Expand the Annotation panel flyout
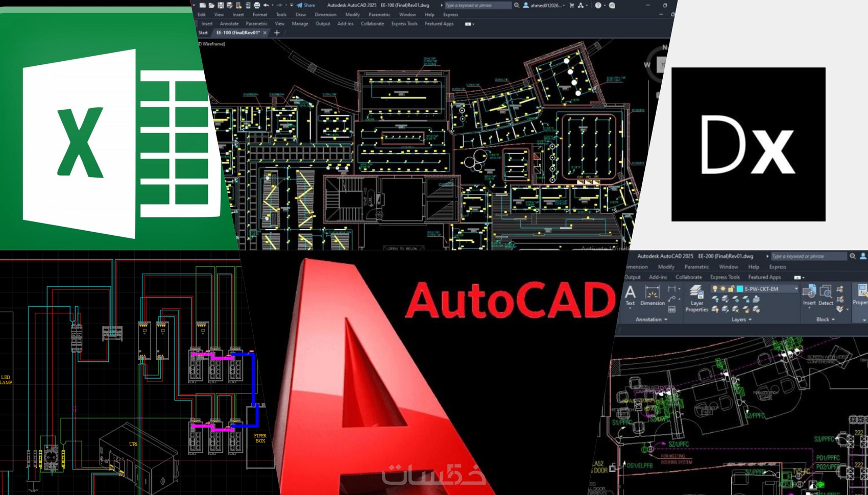The image size is (868, 495). (x=652, y=319)
